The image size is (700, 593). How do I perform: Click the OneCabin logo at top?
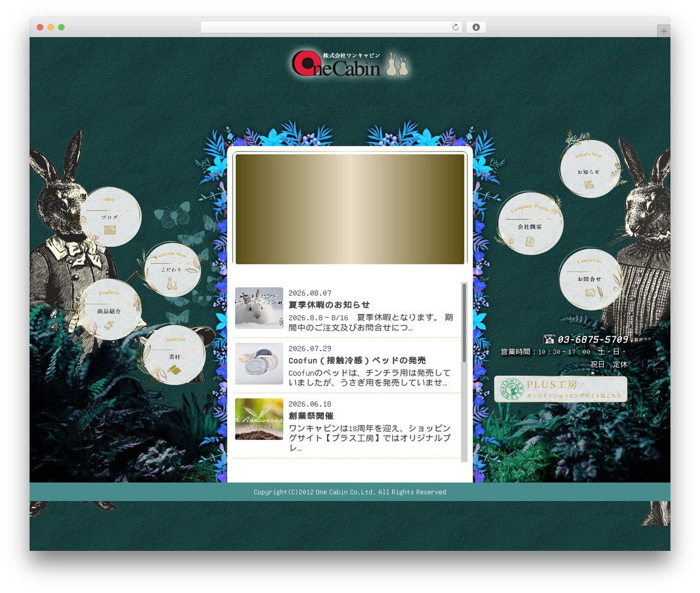pyautogui.click(x=350, y=64)
